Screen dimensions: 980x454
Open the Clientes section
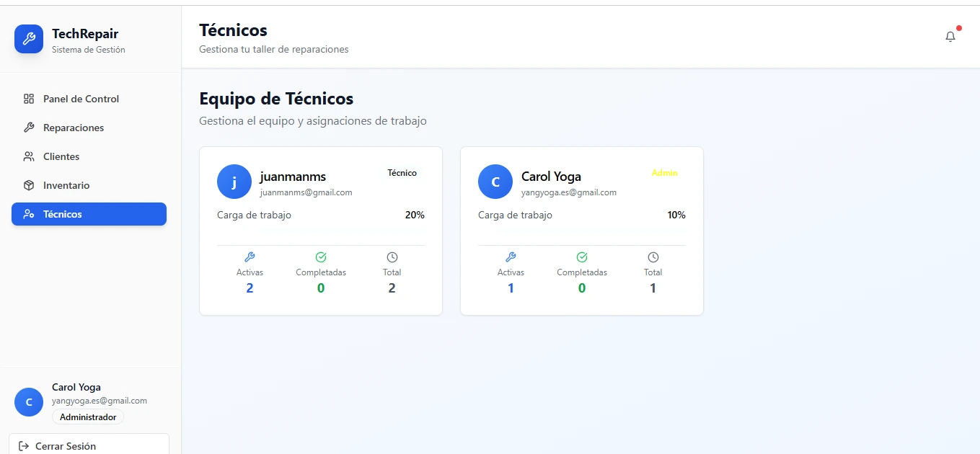[x=89, y=156]
